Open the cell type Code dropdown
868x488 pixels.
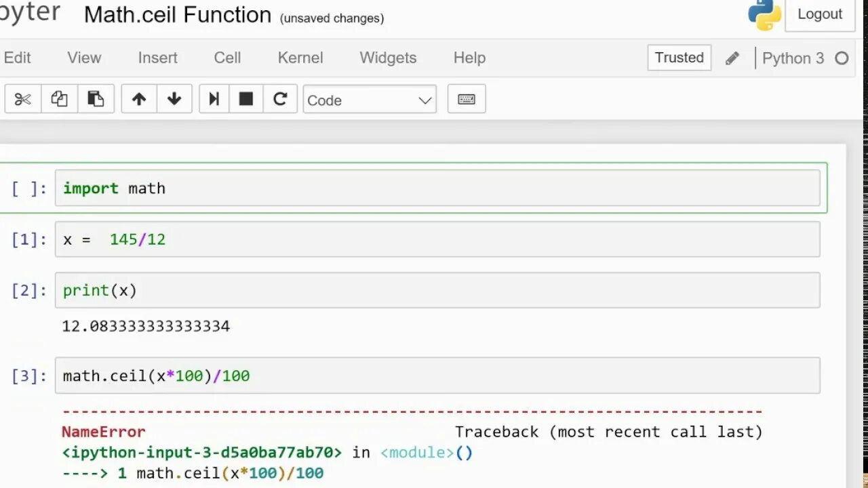[x=370, y=100]
